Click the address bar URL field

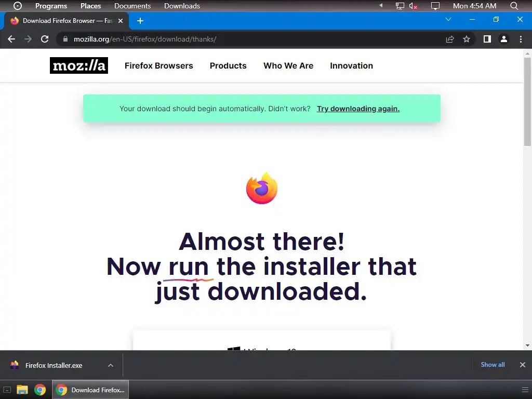click(251, 39)
